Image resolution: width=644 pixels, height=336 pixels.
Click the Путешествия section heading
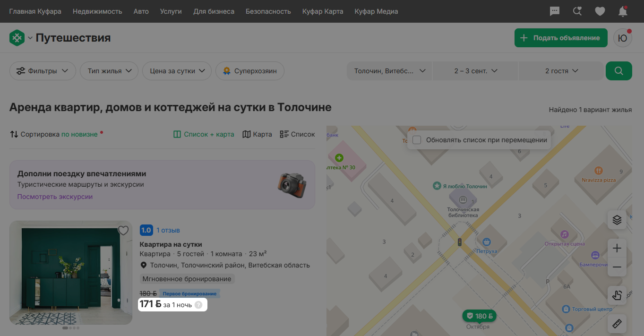[x=73, y=38]
